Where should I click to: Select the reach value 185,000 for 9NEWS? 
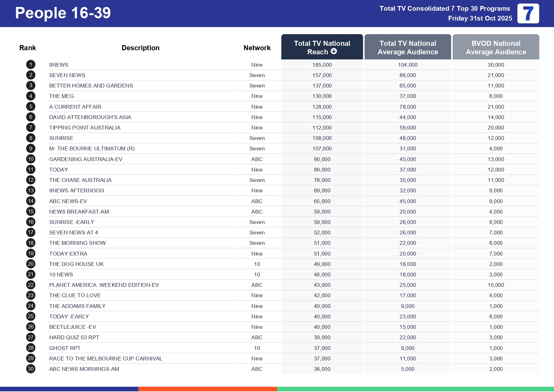click(322, 64)
